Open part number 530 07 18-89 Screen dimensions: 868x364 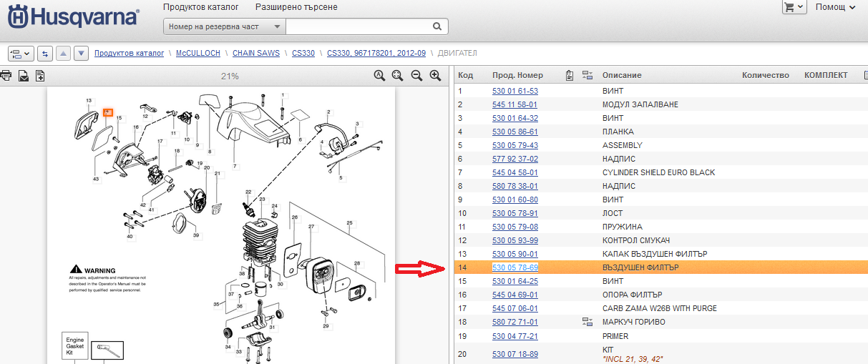coord(515,354)
